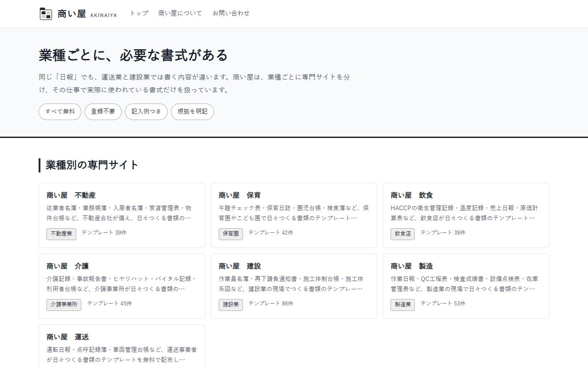This screenshot has height=368, width=588.
Task: Click the 建設業 tag
Action: [231, 305]
